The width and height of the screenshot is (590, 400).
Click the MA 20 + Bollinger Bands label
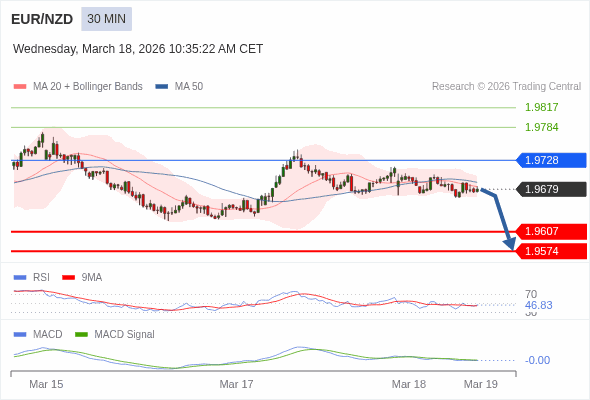88,87
